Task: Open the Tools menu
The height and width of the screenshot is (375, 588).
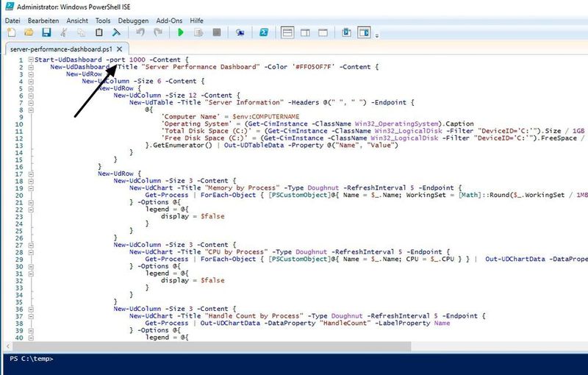Action: (103, 21)
